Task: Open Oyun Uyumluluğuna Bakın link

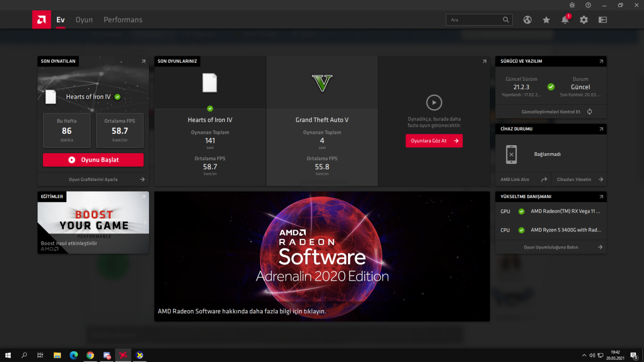Action: 551,247
